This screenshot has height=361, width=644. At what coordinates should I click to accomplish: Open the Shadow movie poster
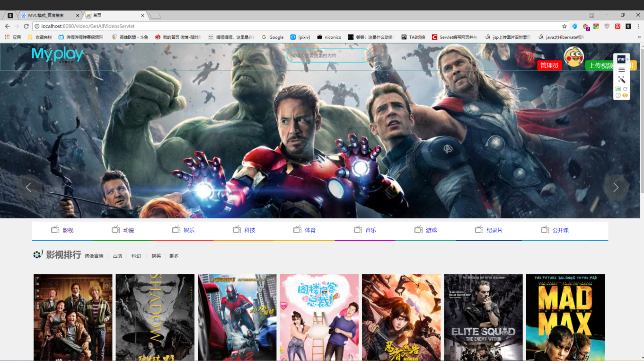coord(155,317)
